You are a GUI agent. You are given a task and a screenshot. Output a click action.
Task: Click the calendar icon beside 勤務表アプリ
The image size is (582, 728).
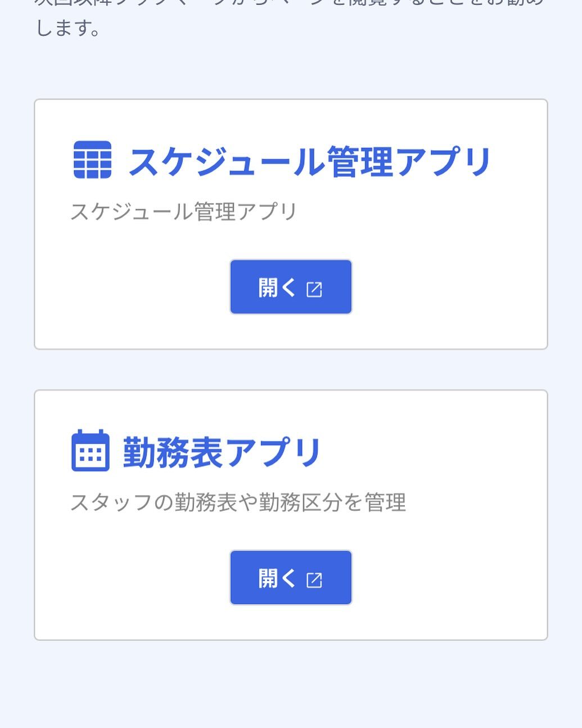[90, 451]
